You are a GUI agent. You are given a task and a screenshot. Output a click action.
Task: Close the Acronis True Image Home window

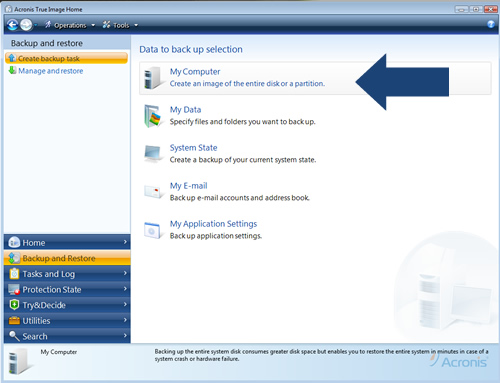[x=491, y=9]
